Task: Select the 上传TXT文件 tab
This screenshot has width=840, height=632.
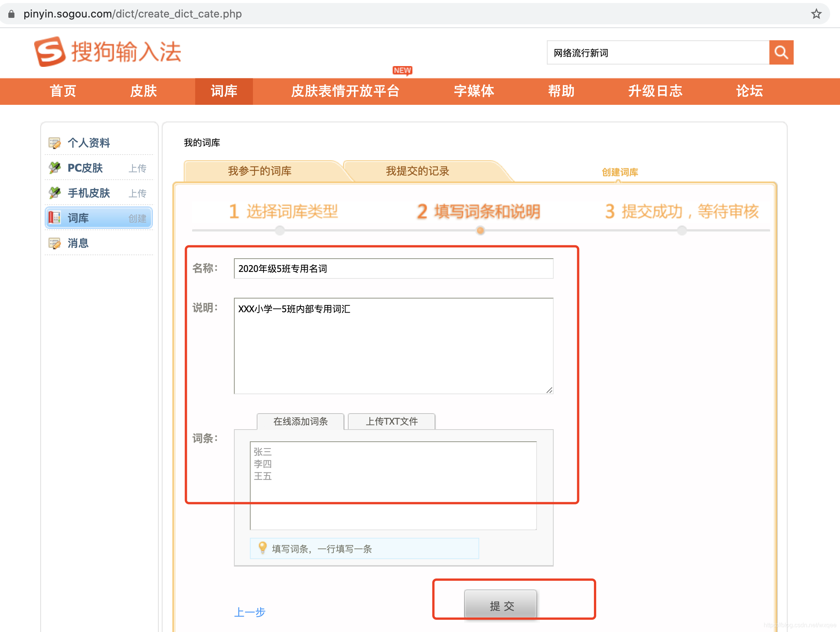Action: 392,421
